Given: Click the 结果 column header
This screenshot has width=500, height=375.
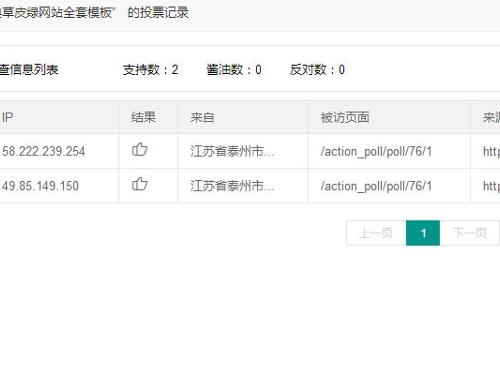Looking at the screenshot, I should [143, 117].
